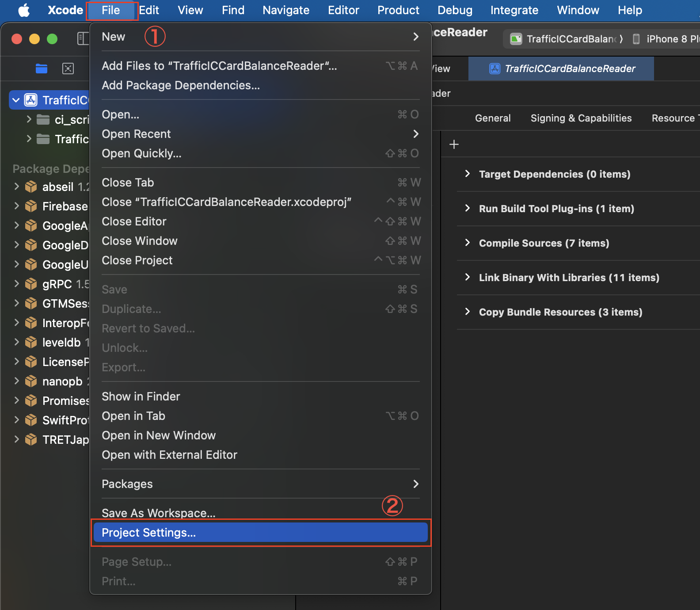
Task: Switch to Signing & Capabilities tab
Action: 581,118
